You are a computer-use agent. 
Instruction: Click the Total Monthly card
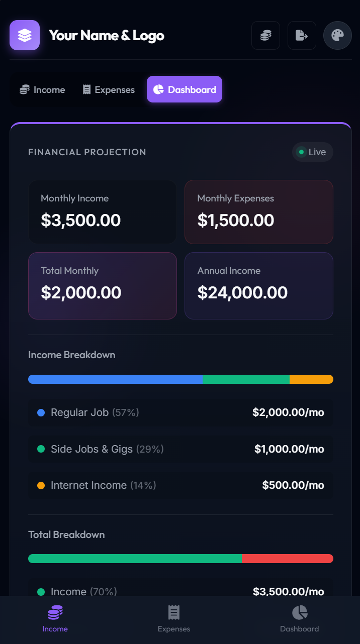pyautogui.click(x=103, y=285)
